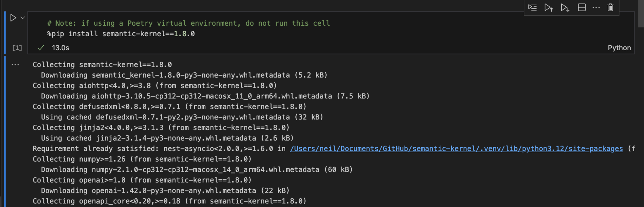Click the vertical scrollbar on the right

coord(641,14)
